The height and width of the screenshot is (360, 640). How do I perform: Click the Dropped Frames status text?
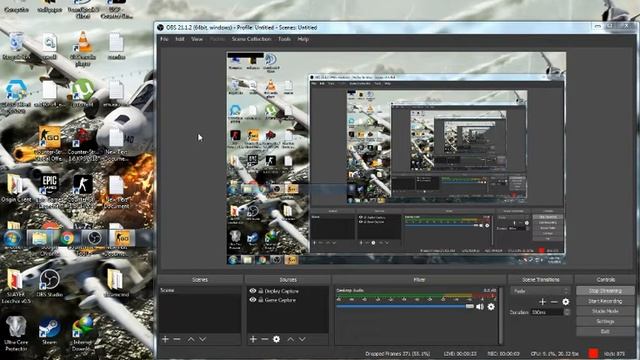(x=398, y=353)
